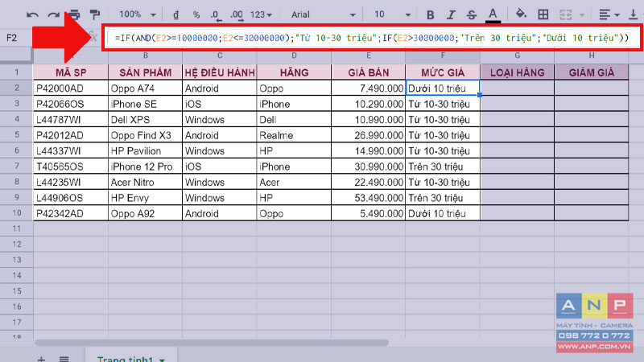Viewport: 644px width, 362px height.
Task: Open the all sheets list icon
Action: point(64,359)
